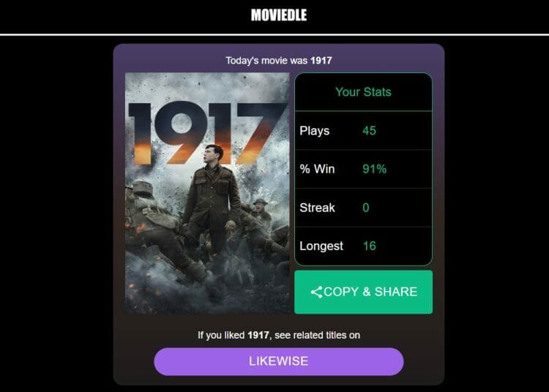Click the Plays stat row
This screenshot has height=392, width=549.
(x=363, y=131)
